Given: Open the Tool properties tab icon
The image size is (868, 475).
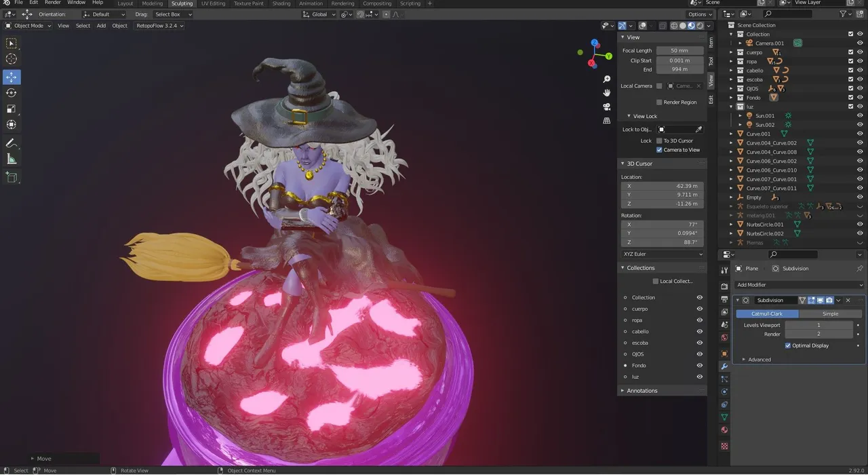Looking at the screenshot, I should [724, 270].
